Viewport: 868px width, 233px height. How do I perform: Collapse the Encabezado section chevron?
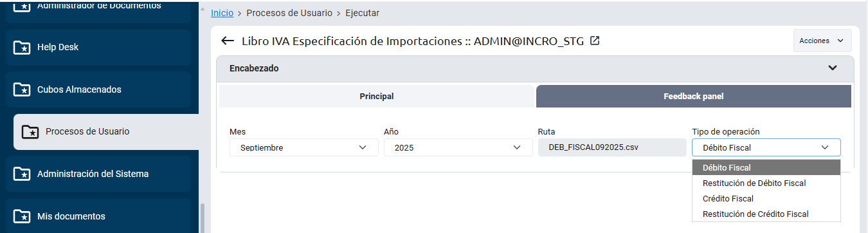click(833, 68)
